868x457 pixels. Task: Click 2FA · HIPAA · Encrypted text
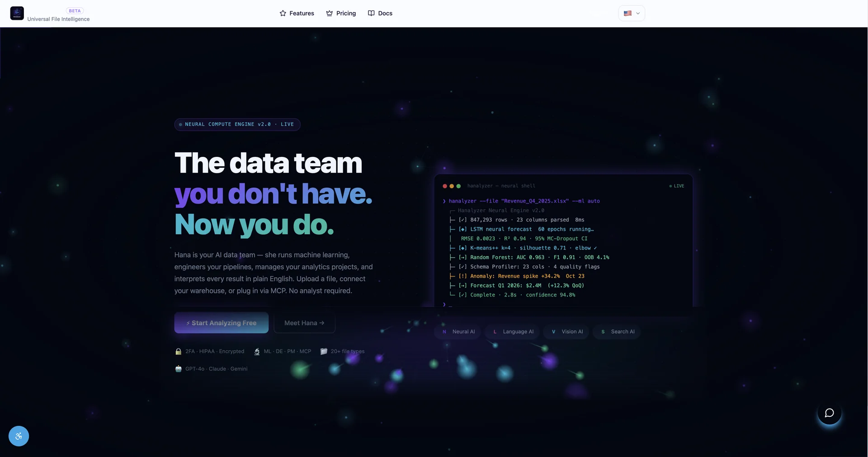(215, 351)
